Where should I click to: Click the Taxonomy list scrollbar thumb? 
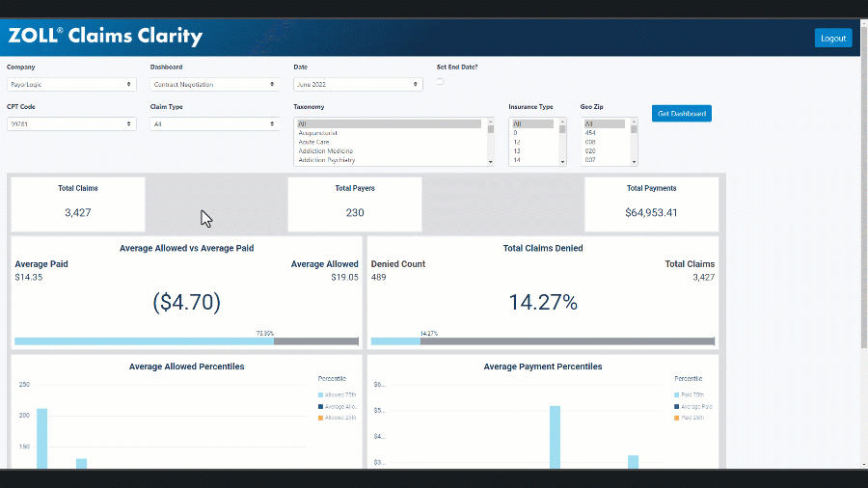click(491, 129)
